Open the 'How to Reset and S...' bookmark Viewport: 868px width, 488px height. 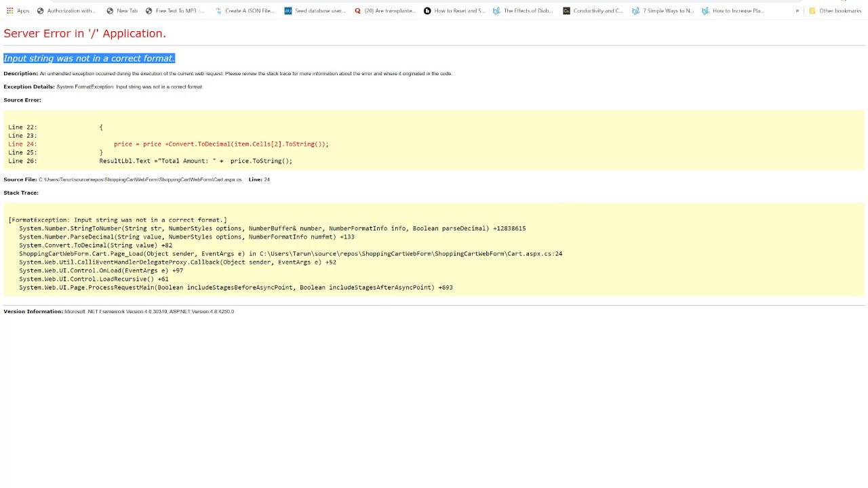point(454,11)
